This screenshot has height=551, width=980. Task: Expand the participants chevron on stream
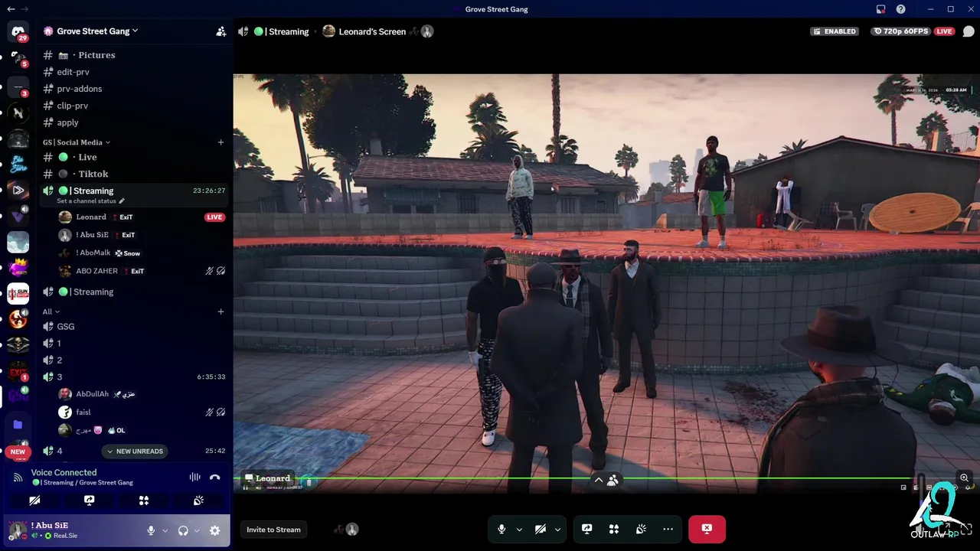[x=599, y=480]
